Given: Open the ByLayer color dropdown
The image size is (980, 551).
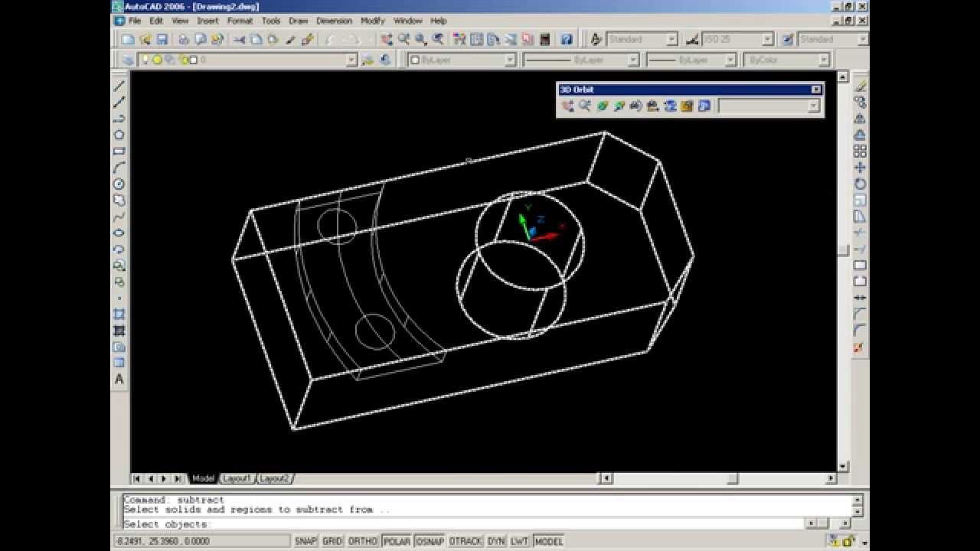Looking at the screenshot, I should click(510, 60).
